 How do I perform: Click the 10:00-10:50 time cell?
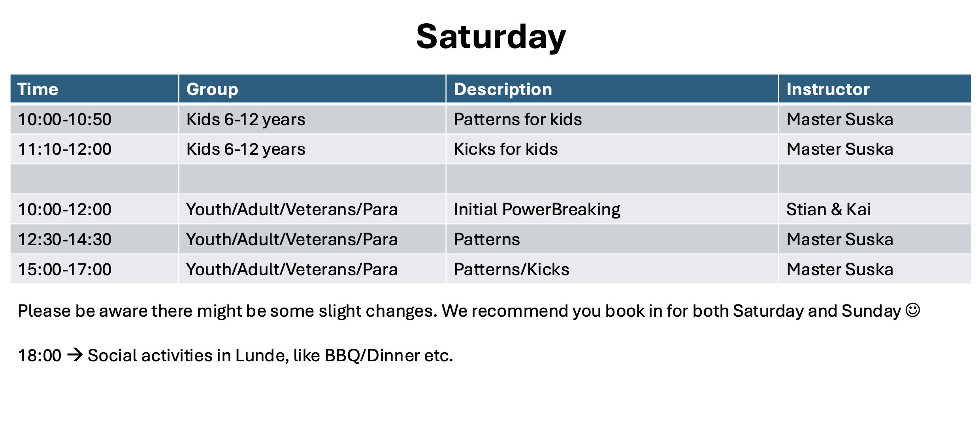point(94,119)
